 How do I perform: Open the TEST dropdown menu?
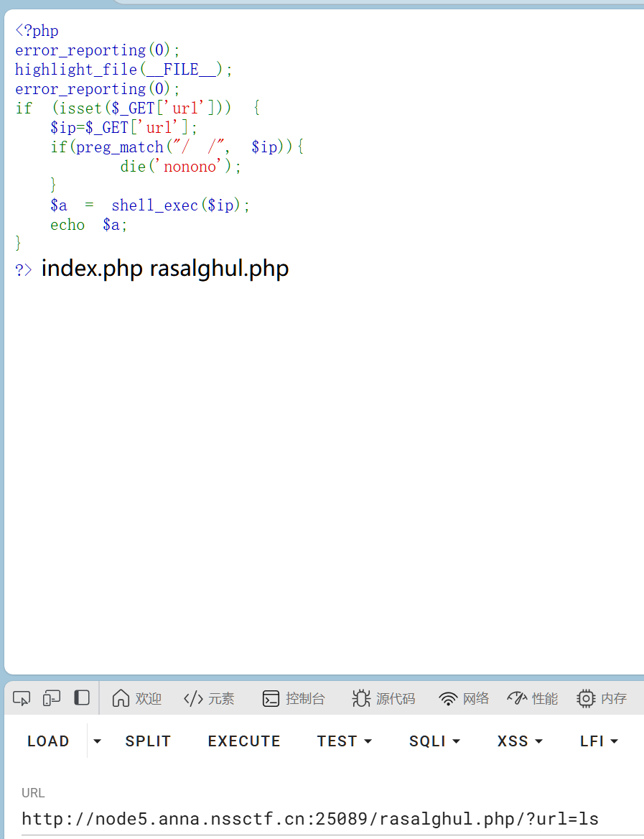coord(345,741)
